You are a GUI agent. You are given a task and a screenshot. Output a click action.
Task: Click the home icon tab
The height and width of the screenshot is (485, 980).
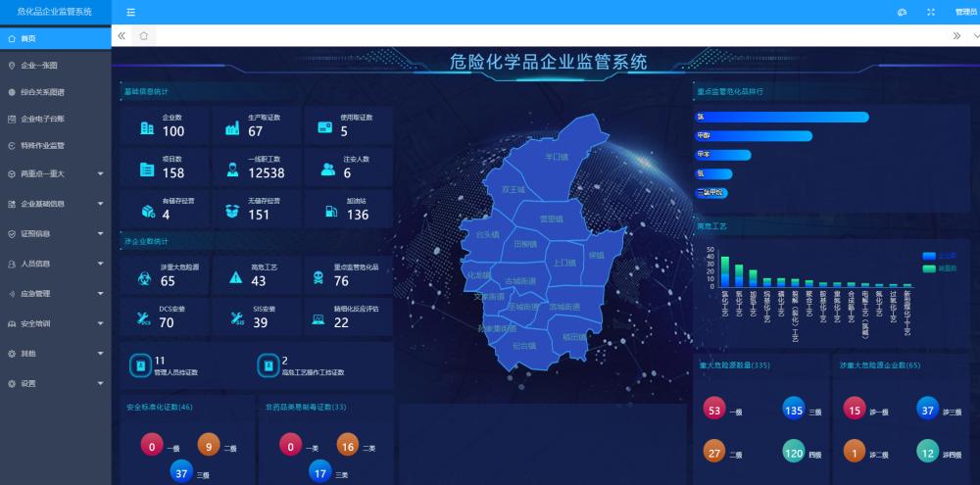click(143, 35)
